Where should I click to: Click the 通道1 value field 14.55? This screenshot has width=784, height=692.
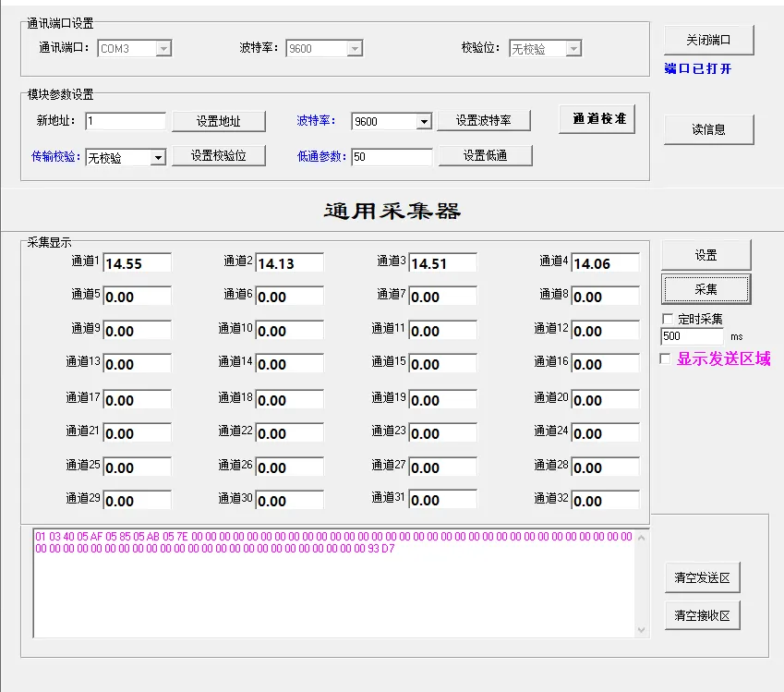(x=137, y=263)
